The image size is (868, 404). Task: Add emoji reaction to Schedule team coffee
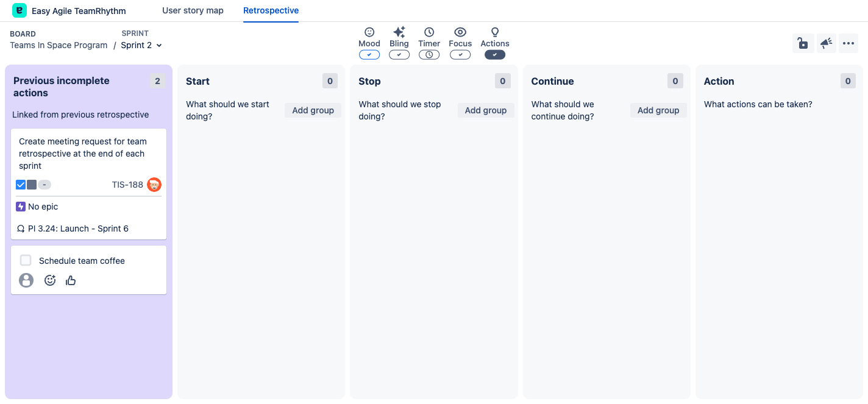pyautogui.click(x=50, y=280)
